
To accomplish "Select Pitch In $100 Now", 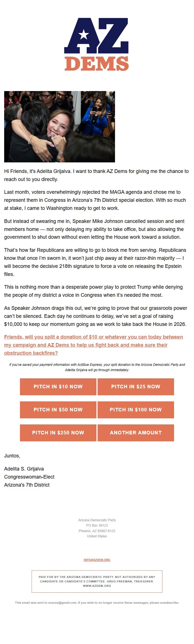I will pos(136,410).
